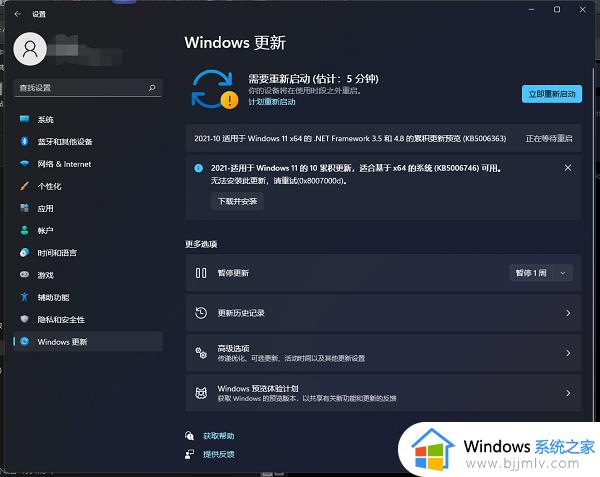
Task: Click the Wi-Fi network icon in sidebar
Action: coord(24,164)
